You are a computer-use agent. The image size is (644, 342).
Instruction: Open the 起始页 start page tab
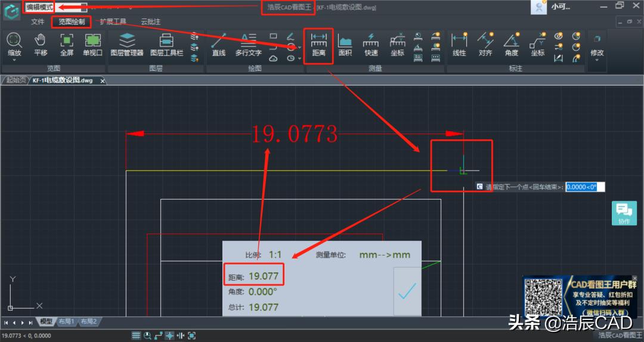click(16, 80)
